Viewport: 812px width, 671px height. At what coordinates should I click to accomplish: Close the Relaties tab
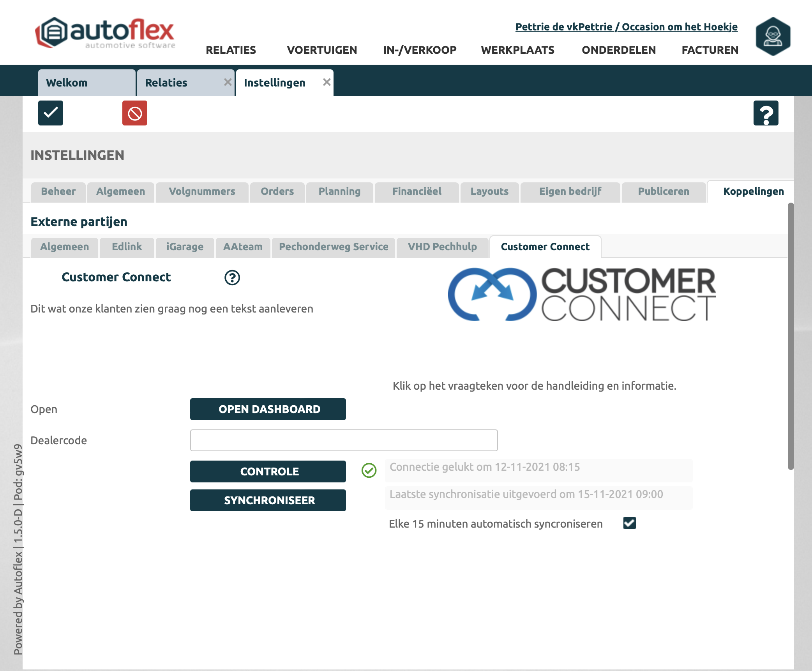point(228,82)
